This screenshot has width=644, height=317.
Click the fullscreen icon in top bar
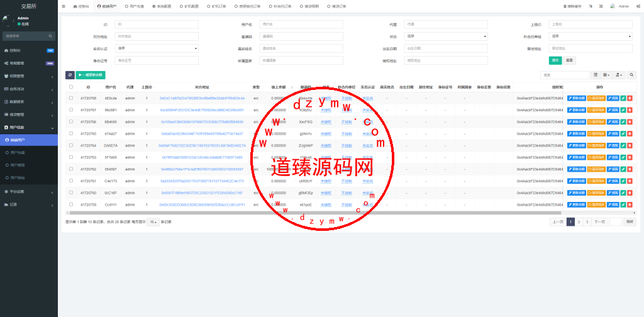point(601,6)
